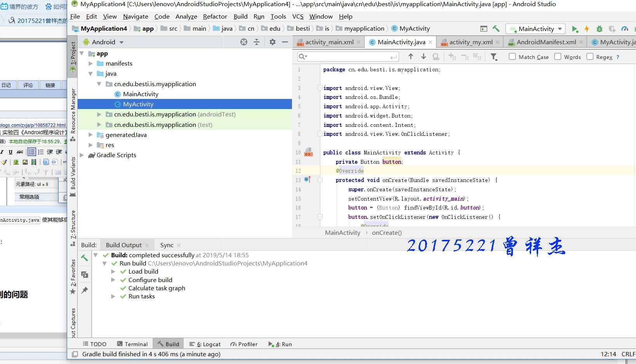Viewport: 636px width, 364px height.
Task: Click the CRLF line separator in status bar
Action: tap(628, 354)
